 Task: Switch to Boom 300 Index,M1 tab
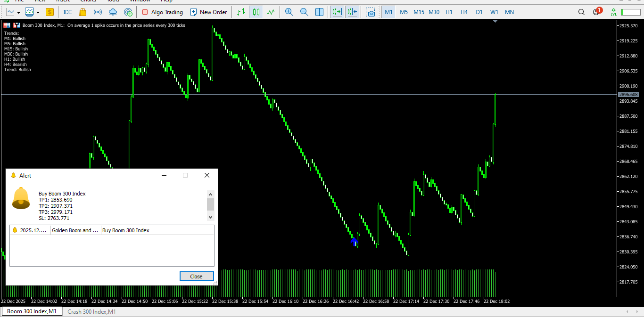32,311
